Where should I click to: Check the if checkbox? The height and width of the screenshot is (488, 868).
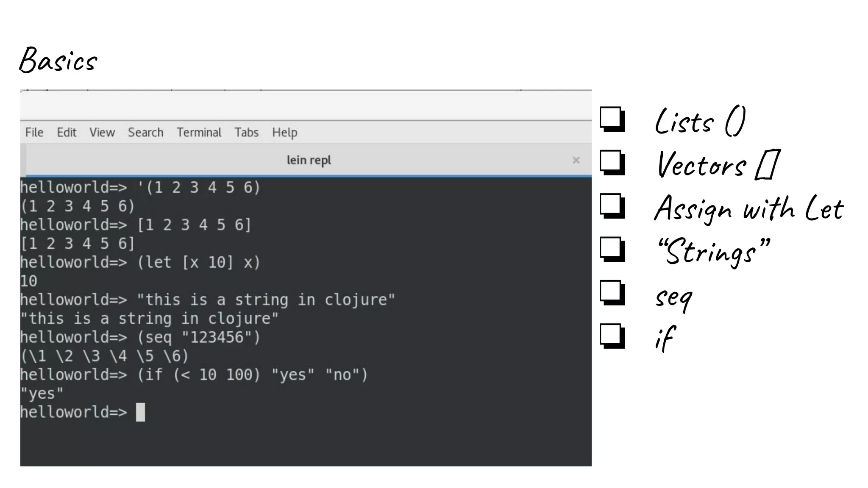pos(612,336)
